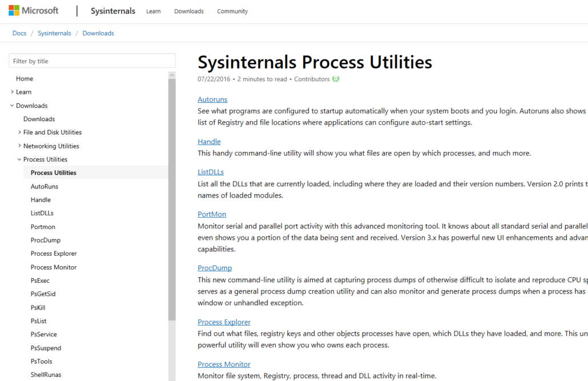Select PsService in the sidebar
The height and width of the screenshot is (381, 588).
[x=44, y=334]
